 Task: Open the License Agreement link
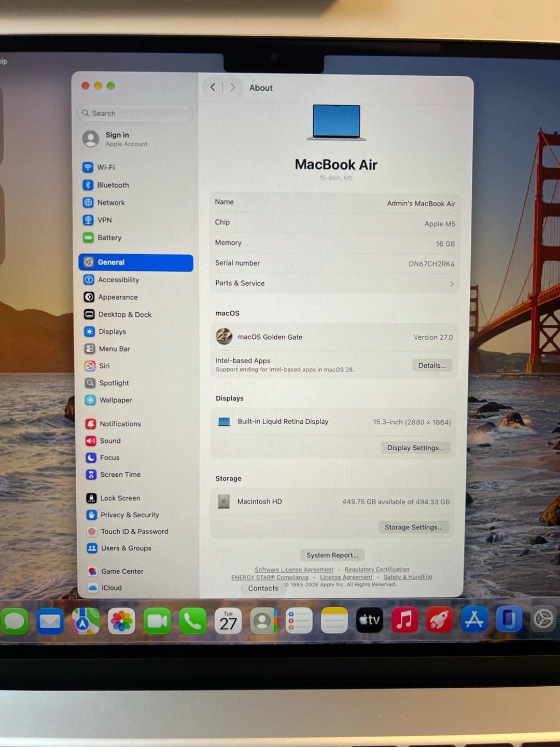coord(346,577)
